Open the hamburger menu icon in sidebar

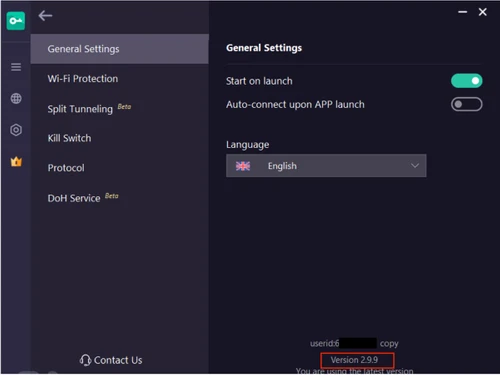point(16,67)
